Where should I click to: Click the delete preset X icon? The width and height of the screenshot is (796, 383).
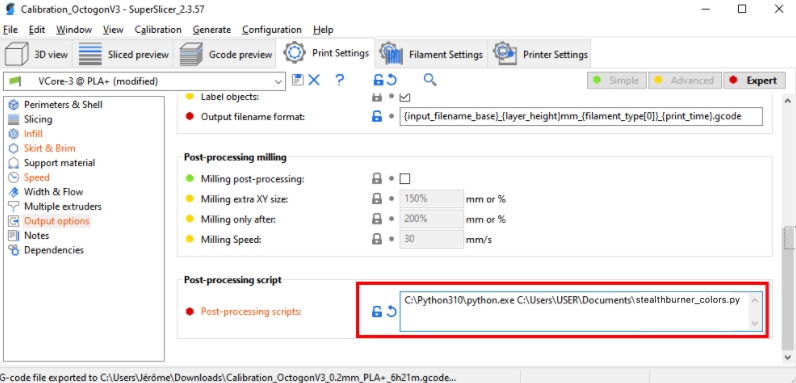click(x=314, y=80)
